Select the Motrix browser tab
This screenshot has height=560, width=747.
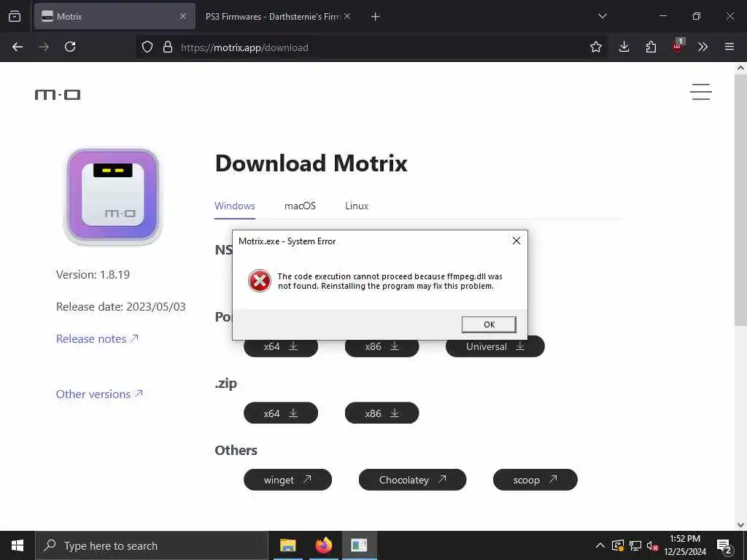[115, 16]
